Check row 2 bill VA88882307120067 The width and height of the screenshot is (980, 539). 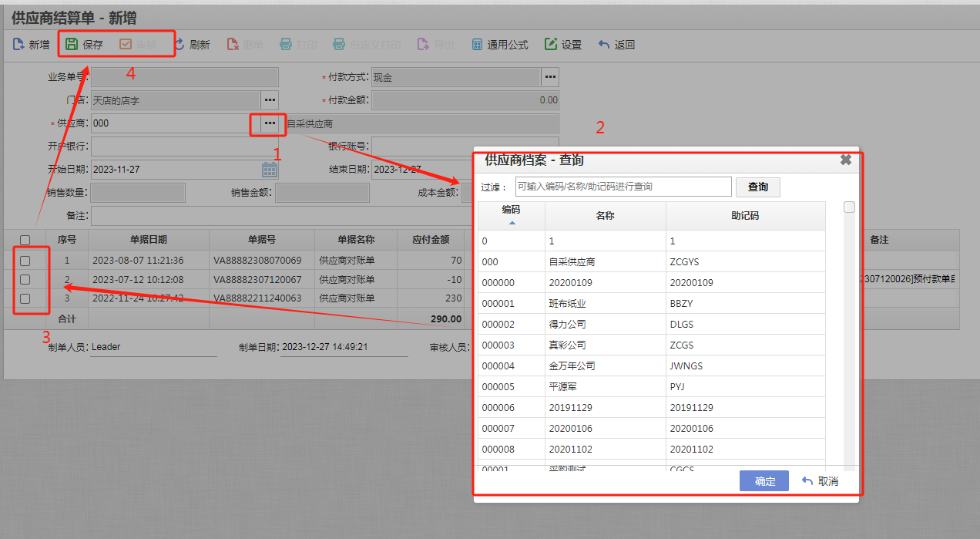pos(25,279)
